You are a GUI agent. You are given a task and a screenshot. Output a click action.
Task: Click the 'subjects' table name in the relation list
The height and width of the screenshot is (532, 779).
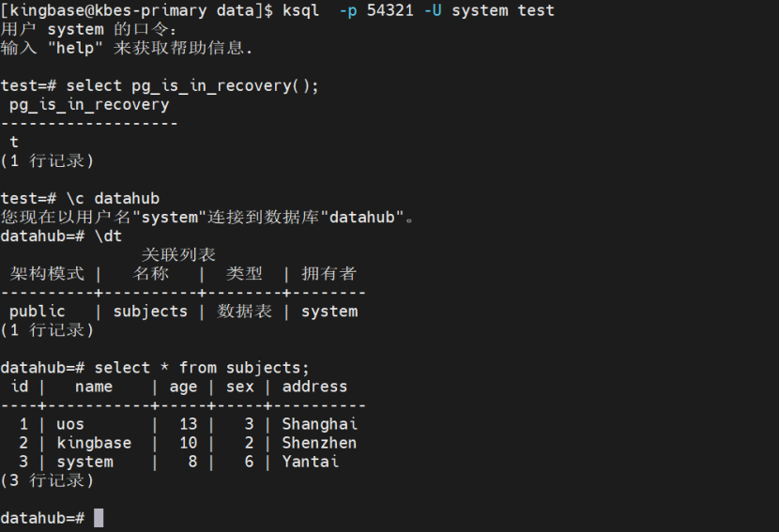point(150,311)
